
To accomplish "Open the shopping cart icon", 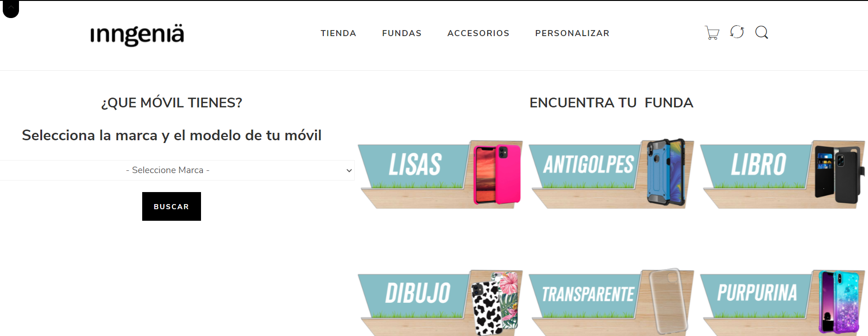I will 712,33.
